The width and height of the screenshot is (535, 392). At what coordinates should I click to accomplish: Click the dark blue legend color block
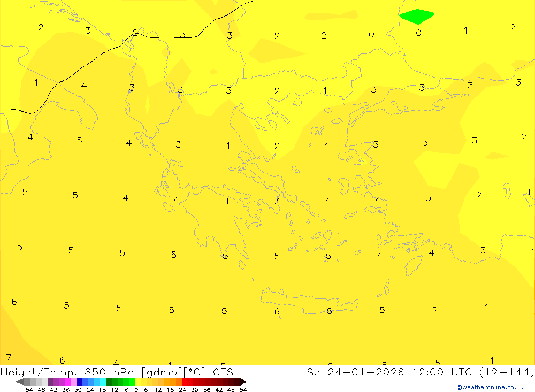point(80,381)
